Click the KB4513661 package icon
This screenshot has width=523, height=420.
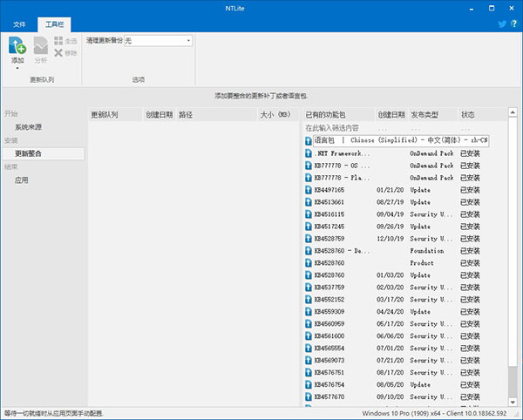click(x=309, y=202)
